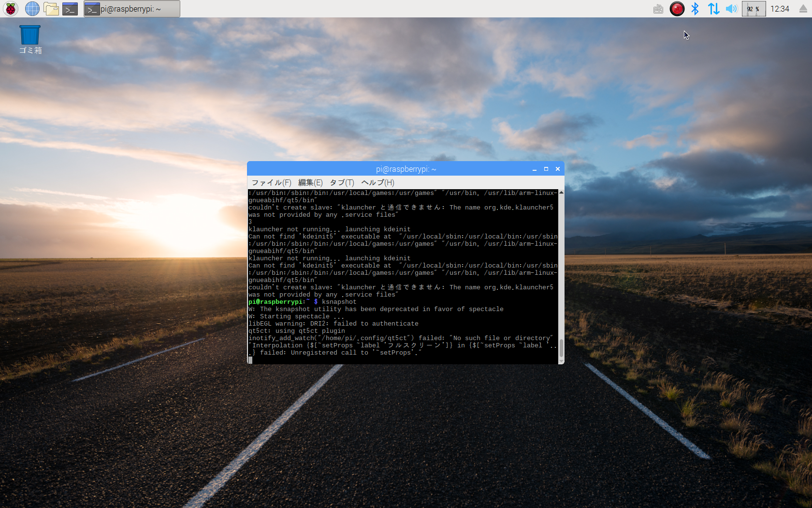Open the Raspberry Pi main menu
The width and height of the screenshot is (812, 508).
[x=11, y=9]
